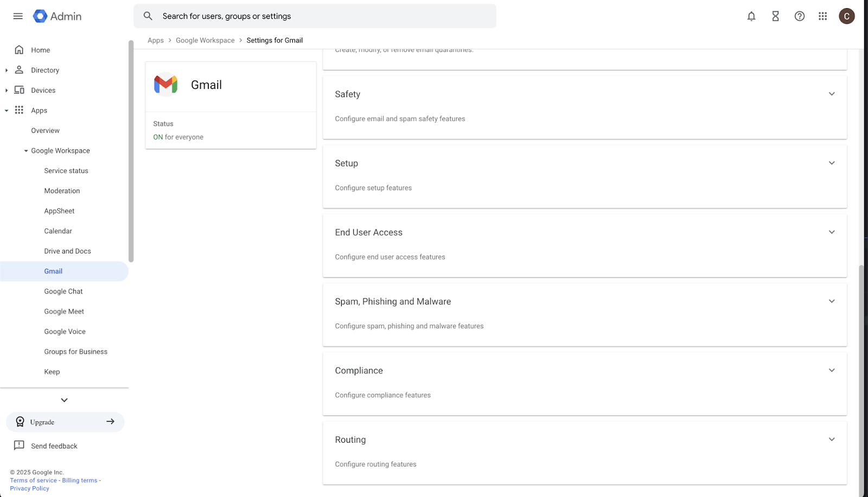
Task: Click the Upgrade arrow icon
Action: click(x=111, y=422)
